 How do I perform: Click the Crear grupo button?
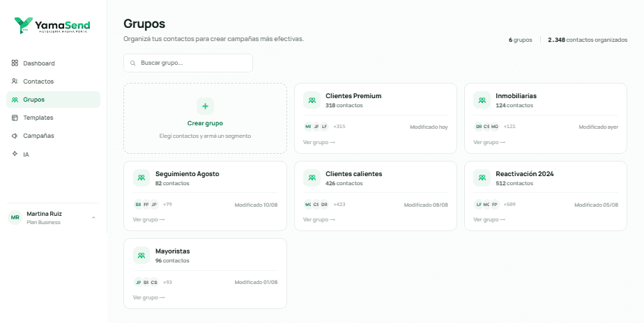click(x=205, y=118)
